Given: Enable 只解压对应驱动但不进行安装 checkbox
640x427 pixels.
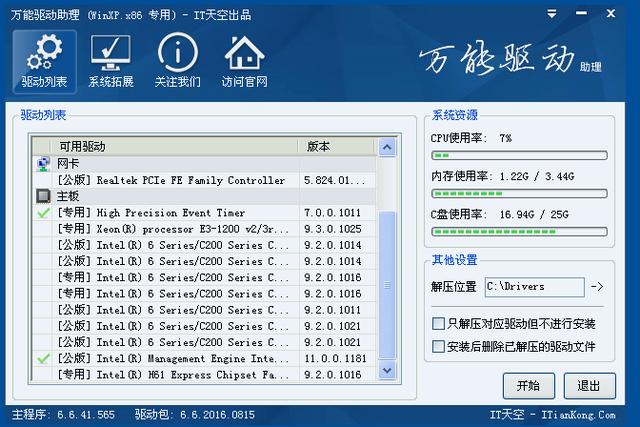Looking at the screenshot, I should tap(438, 324).
